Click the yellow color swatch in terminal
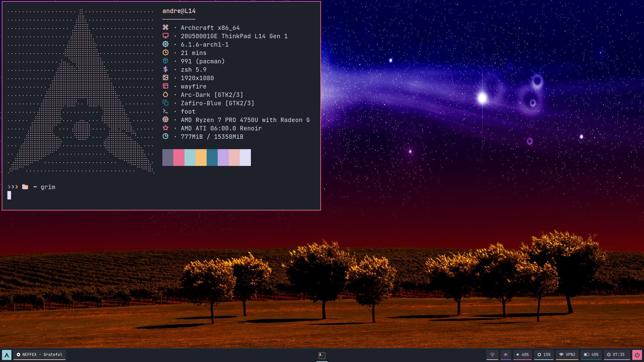 [x=201, y=158]
